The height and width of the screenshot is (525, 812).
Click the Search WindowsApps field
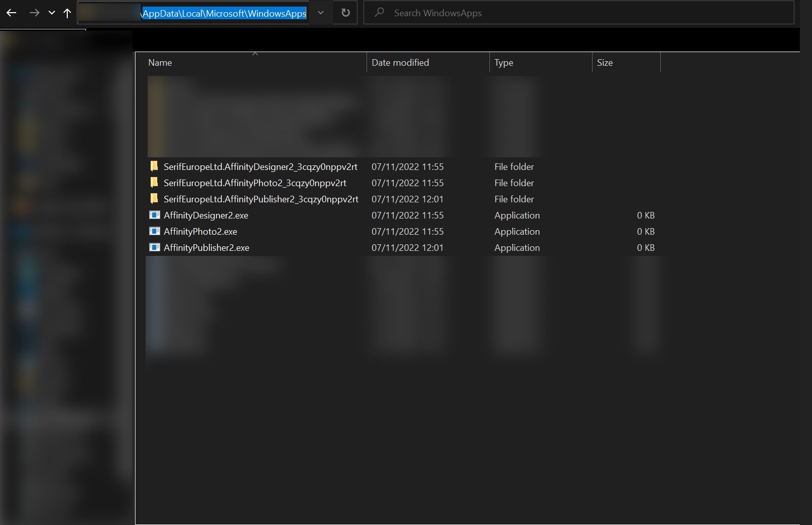pos(579,13)
